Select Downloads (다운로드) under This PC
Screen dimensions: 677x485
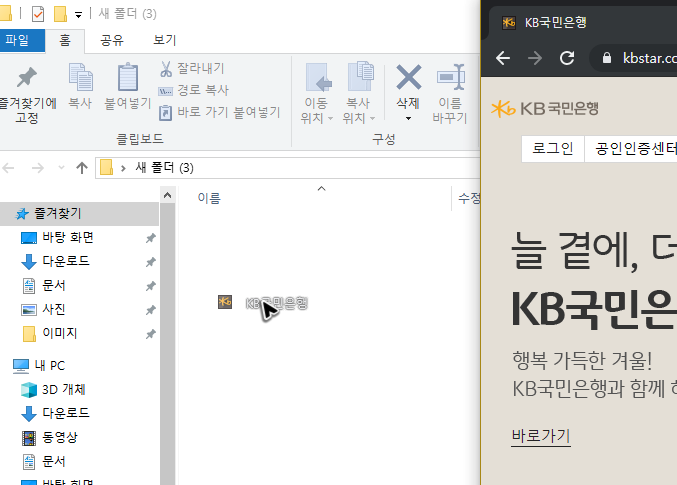[66, 413]
